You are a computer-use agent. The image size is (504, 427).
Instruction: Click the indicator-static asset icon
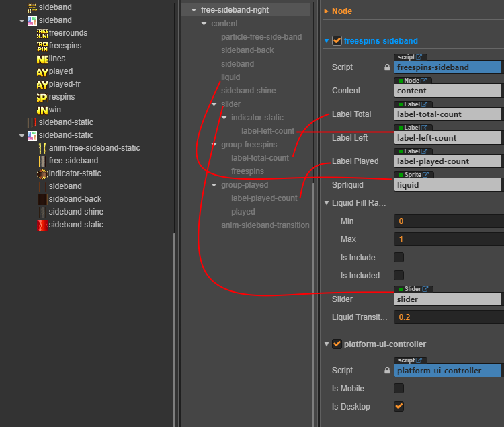[42, 174]
